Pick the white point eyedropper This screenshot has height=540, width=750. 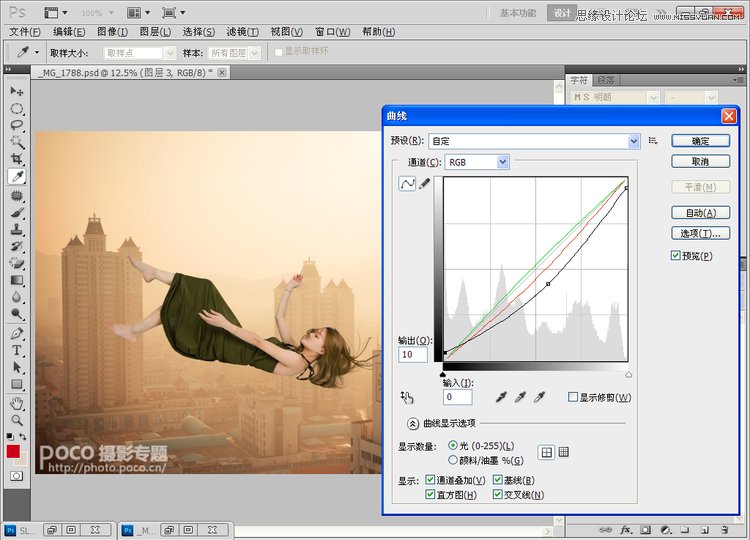tap(539, 397)
